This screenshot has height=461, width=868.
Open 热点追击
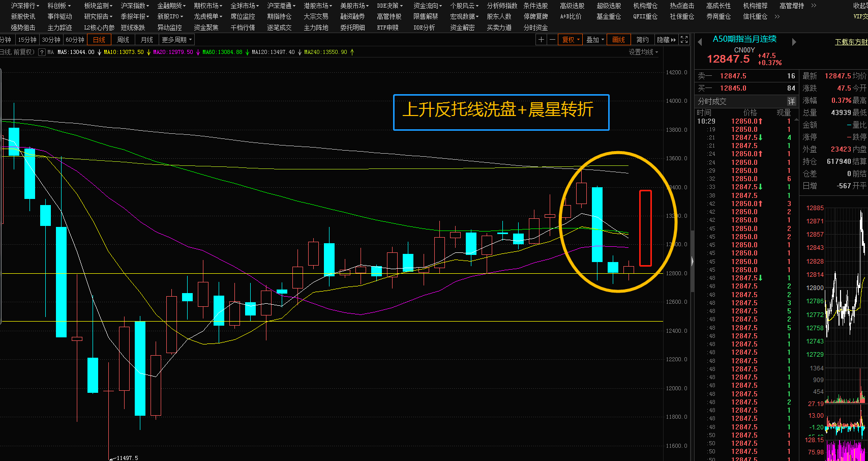[682, 6]
